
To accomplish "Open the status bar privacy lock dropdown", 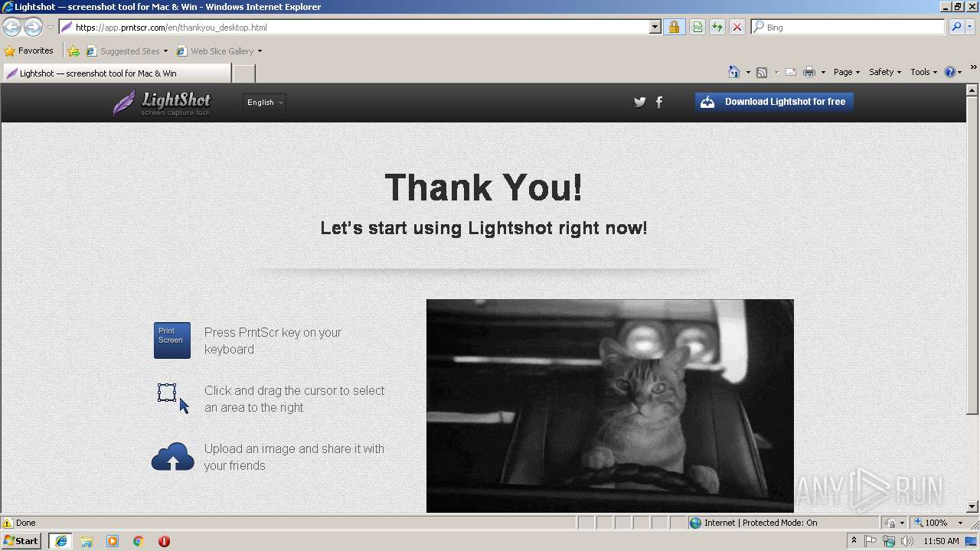I will (x=894, y=523).
